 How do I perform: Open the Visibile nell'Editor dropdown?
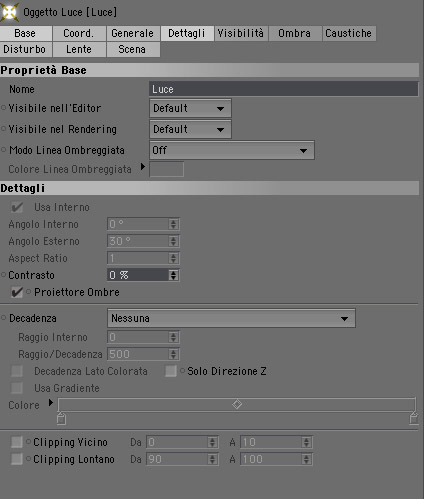[x=190, y=108]
